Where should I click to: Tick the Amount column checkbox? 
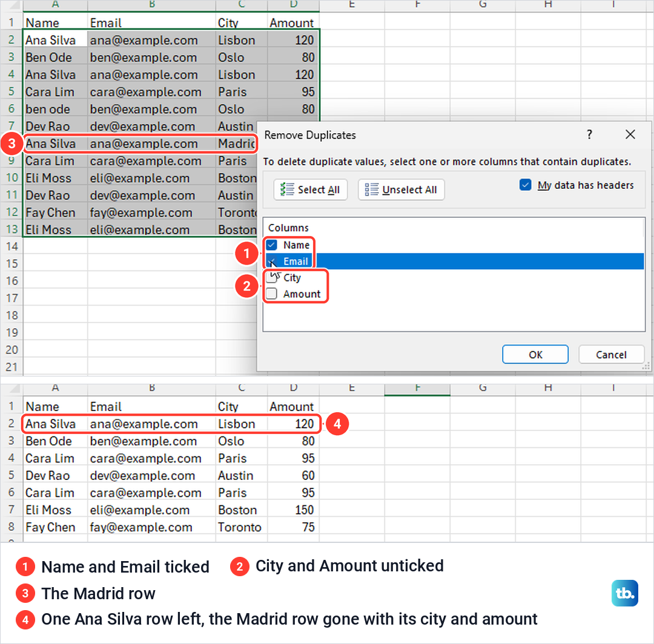(271, 294)
